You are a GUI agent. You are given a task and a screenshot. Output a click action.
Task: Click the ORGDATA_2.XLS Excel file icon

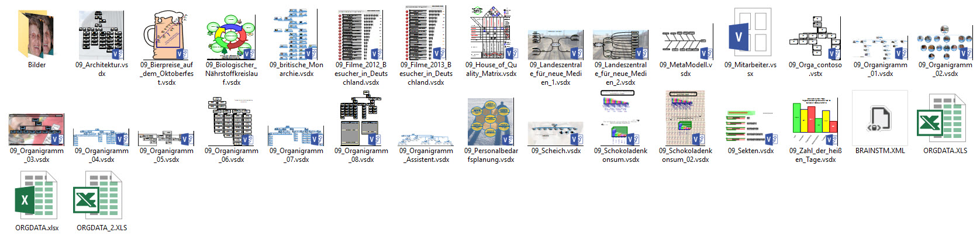coord(102,196)
